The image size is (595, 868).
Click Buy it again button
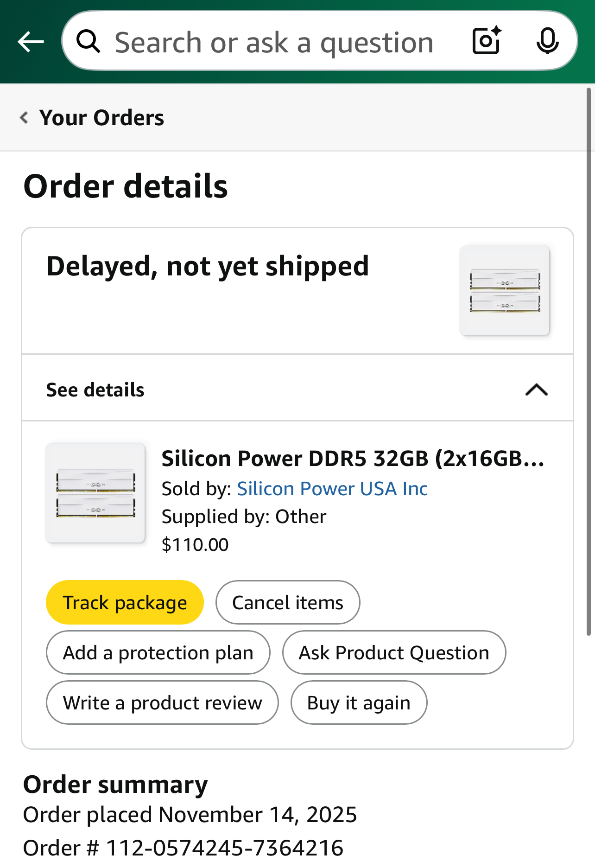click(359, 702)
